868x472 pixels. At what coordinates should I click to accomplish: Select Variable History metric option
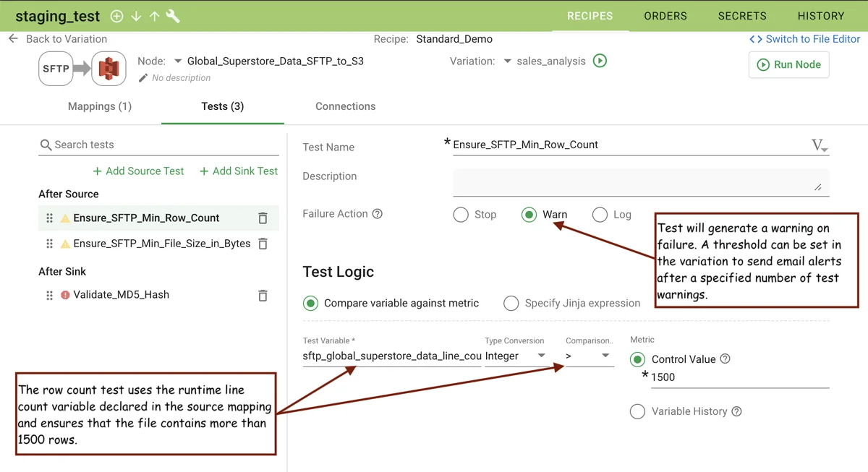point(637,411)
